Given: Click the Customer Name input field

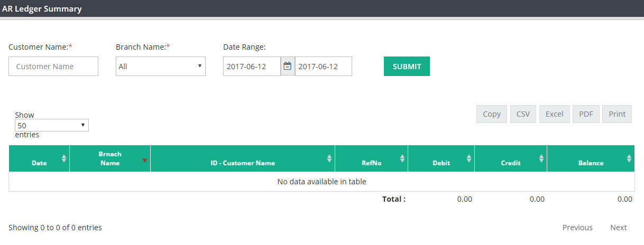Looking at the screenshot, I should coord(53,67).
